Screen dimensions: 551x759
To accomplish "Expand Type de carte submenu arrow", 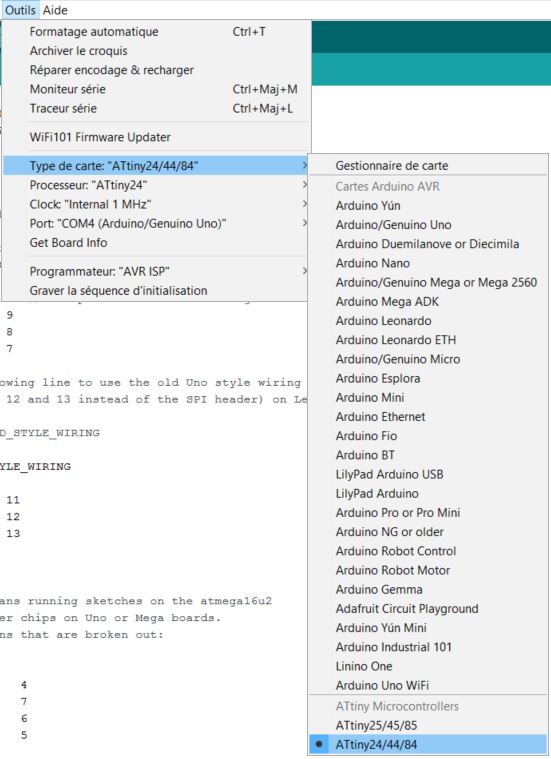I will pos(304,166).
